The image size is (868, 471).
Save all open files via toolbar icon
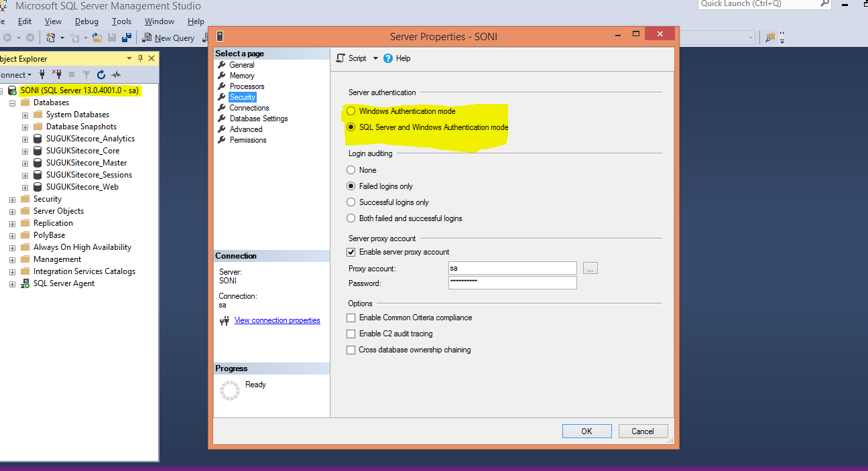coord(127,38)
